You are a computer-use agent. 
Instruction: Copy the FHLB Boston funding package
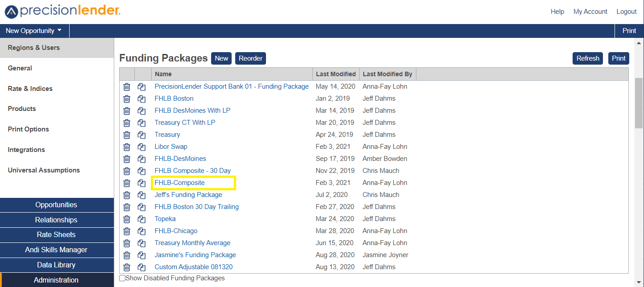[141, 98]
